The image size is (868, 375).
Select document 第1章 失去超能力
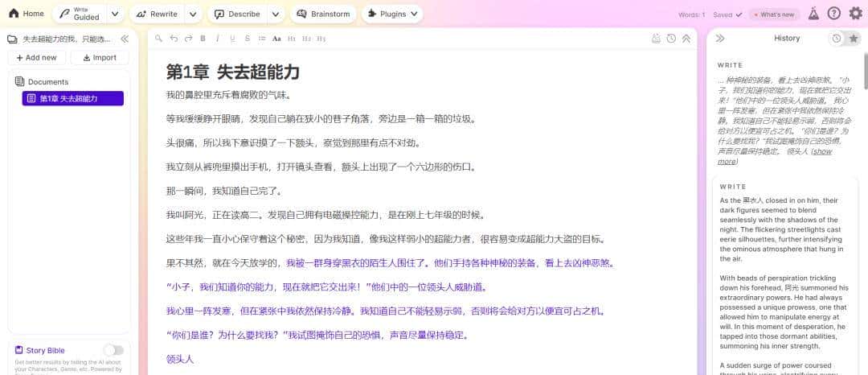(x=72, y=99)
